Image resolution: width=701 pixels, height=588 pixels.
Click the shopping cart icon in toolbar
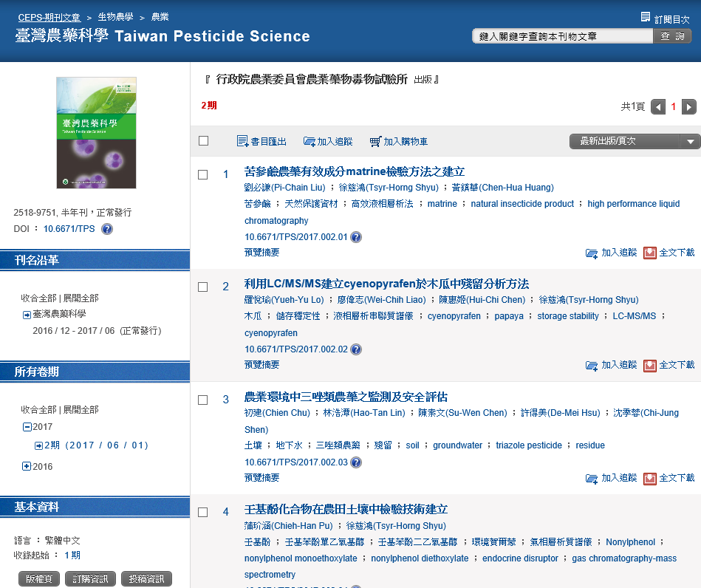point(375,141)
